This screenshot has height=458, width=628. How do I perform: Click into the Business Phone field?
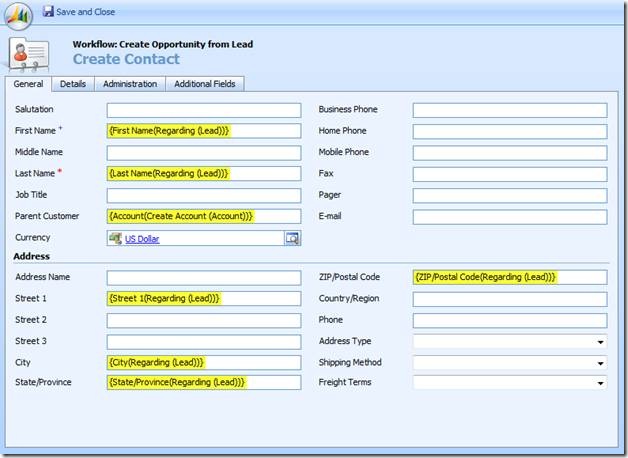coord(509,110)
